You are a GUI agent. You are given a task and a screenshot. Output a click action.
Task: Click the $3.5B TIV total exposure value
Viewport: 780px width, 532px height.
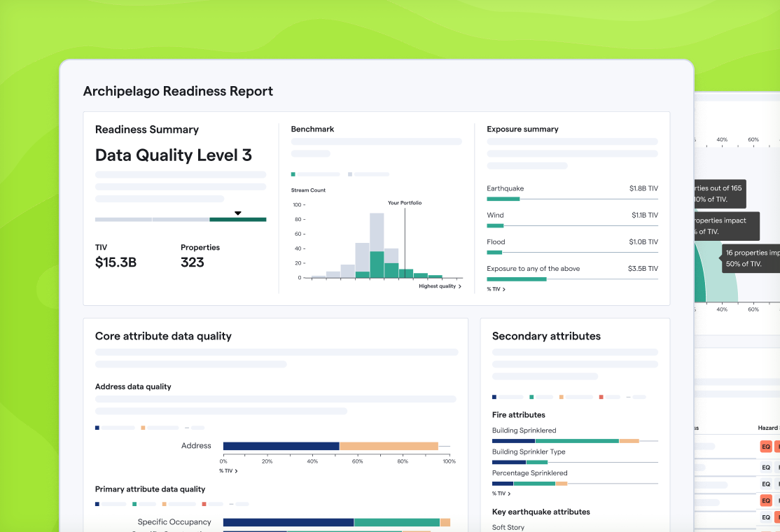pyautogui.click(x=643, y=269)
